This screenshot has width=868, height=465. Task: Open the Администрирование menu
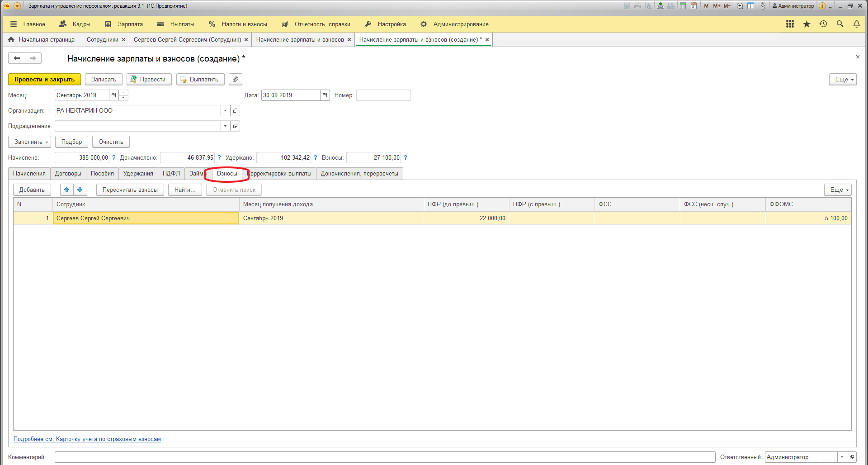(x=454, y=24)
